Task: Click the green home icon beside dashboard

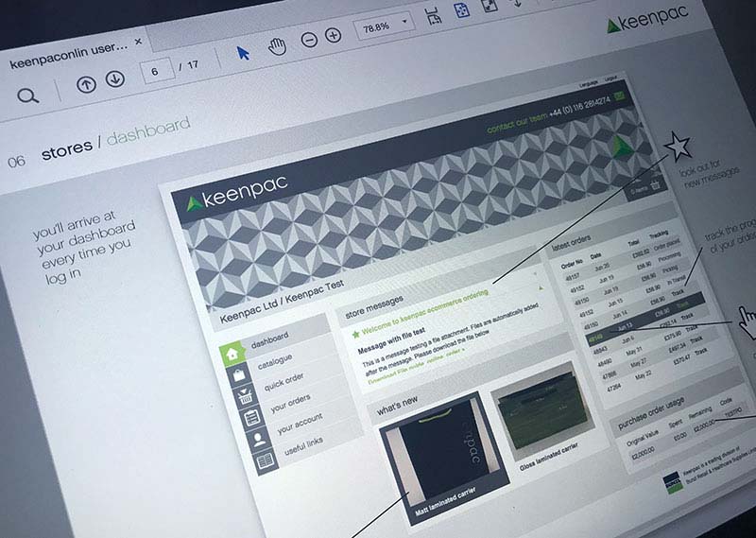Action: click(x=232, y=354)
